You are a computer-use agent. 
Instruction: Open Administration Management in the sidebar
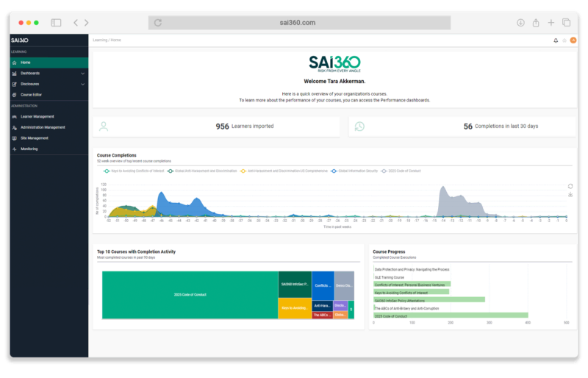coord(43,127)
